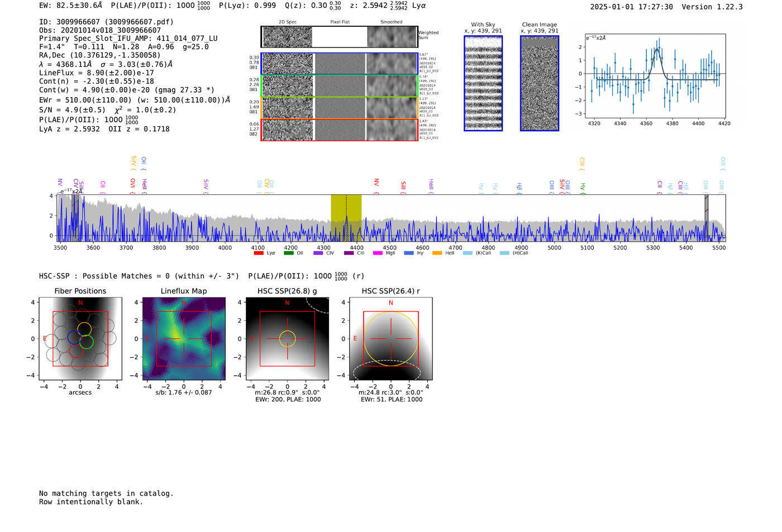Image resolution: width=782 pixels, height=532 pixels.
Task: Select the HeII orange legend swatch
Action: [437, 253]
